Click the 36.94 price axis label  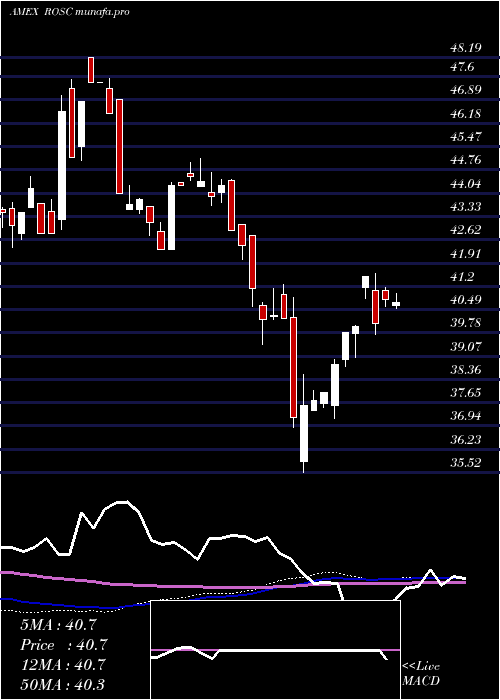point(466,416)
